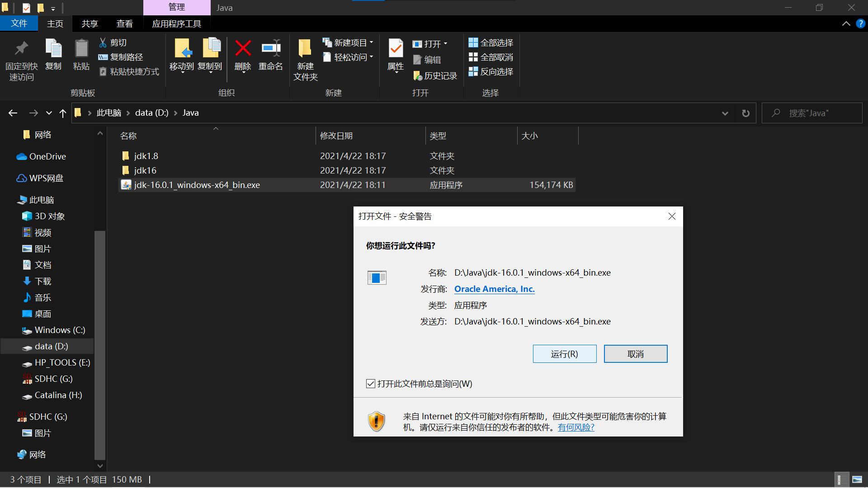Click the Move To (移动到) icon

click(183, 48)
